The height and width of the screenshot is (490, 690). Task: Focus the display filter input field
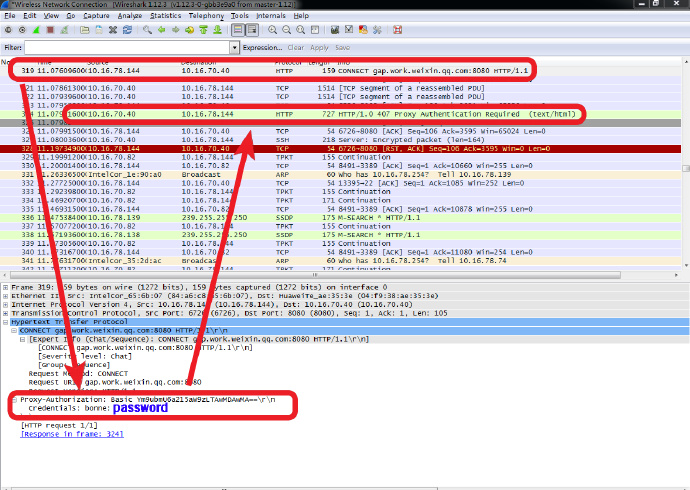(127, 48)
